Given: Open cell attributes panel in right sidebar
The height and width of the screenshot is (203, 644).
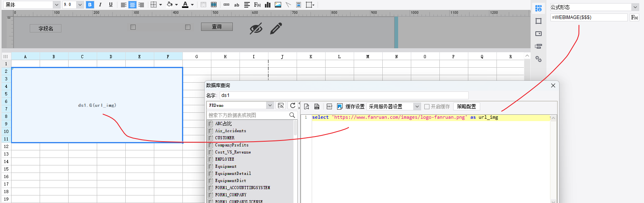Looking at the screenshot, I should point(538,8).
